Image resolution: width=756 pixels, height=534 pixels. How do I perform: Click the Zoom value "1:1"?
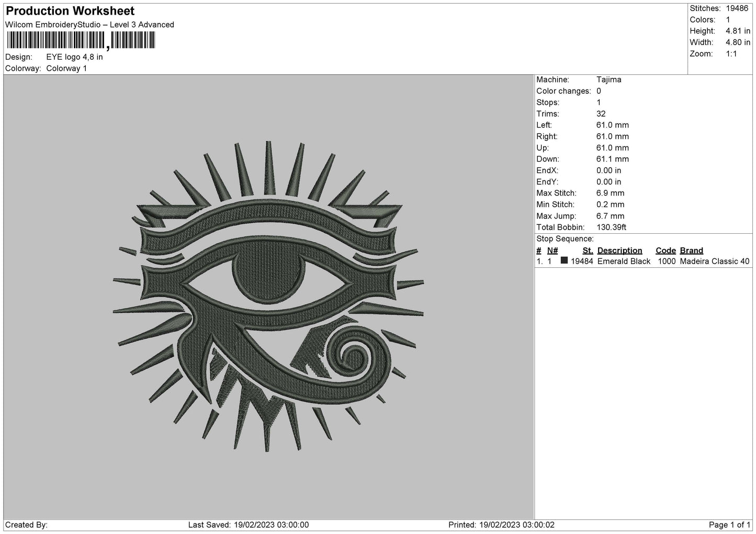pyautogui.click(x=731, y=54)
